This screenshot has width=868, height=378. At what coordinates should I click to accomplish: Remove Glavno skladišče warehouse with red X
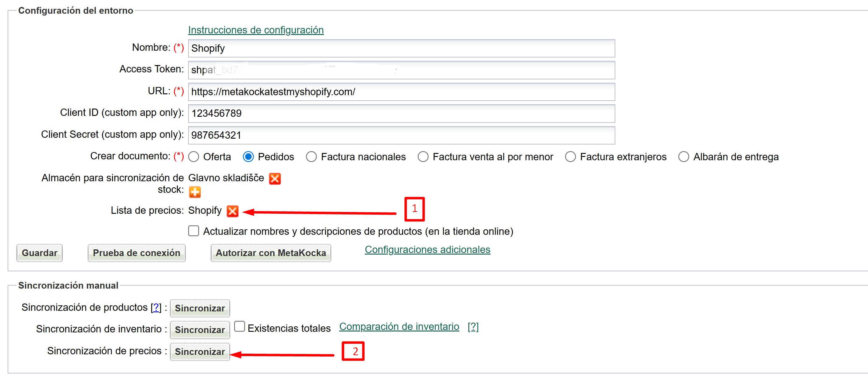coord(275,179)
